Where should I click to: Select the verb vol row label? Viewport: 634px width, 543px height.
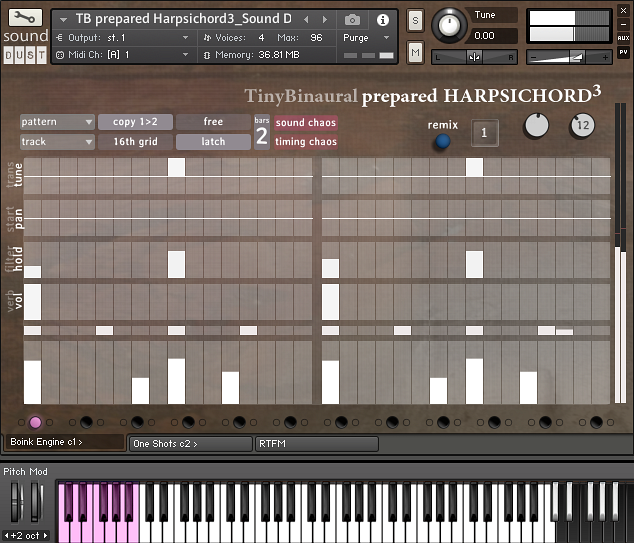[x=14, y=301]
